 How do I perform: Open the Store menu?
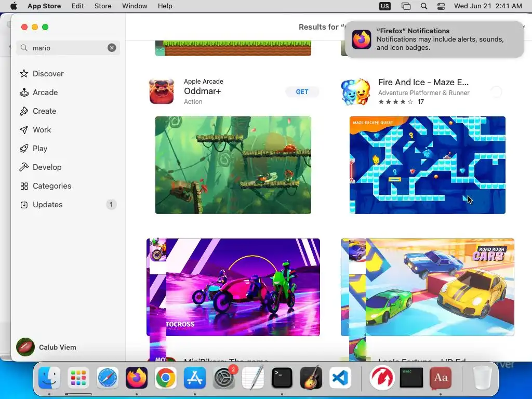(103, 6)
